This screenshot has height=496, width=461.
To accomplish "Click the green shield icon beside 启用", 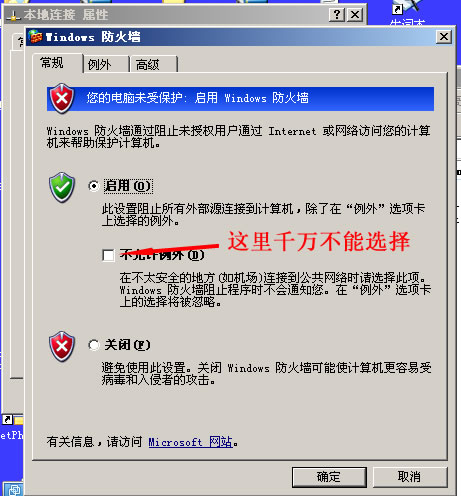I will pyautogui.click(x=62, y=187).
